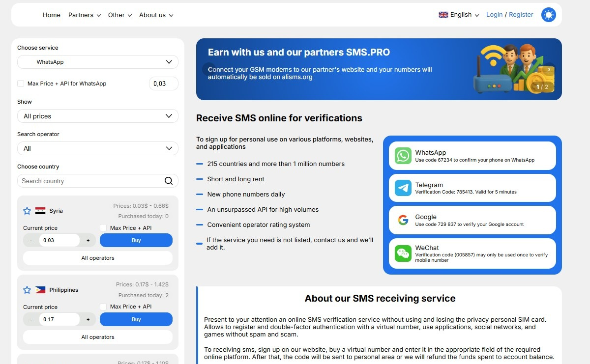The height and width of the screenshot is (364, 590).
Task: Click the WeChat verification message card
Action: click(472, 253)
